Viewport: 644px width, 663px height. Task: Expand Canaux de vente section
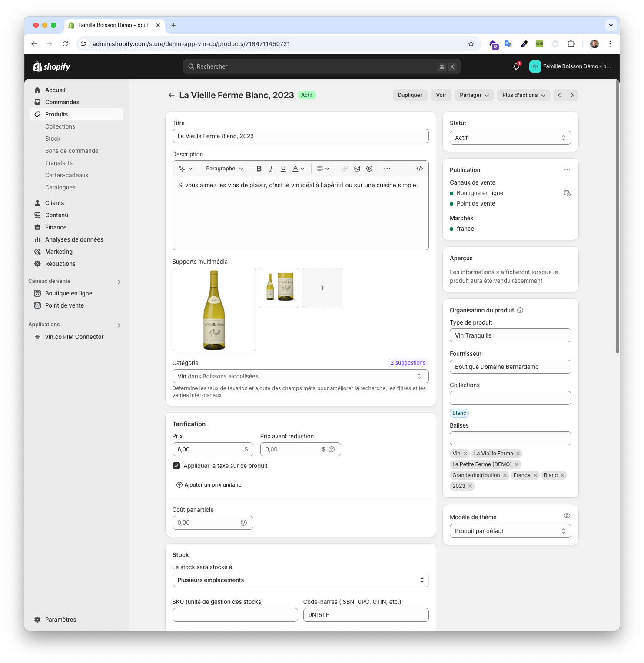tap(119, 282)
